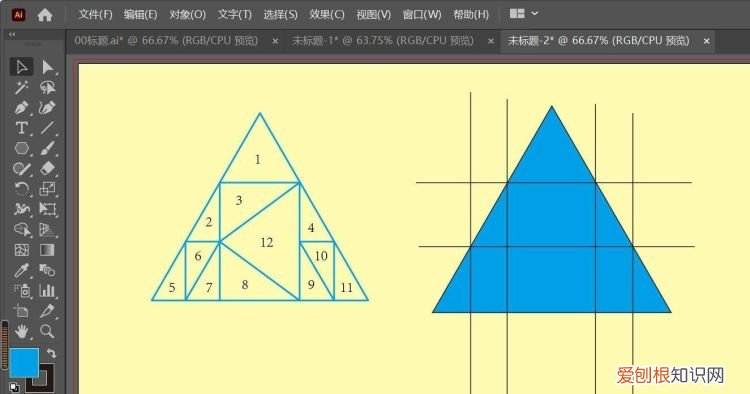
Task: Click region numbered 1 at triangle top
Action: tap(258, 159)
